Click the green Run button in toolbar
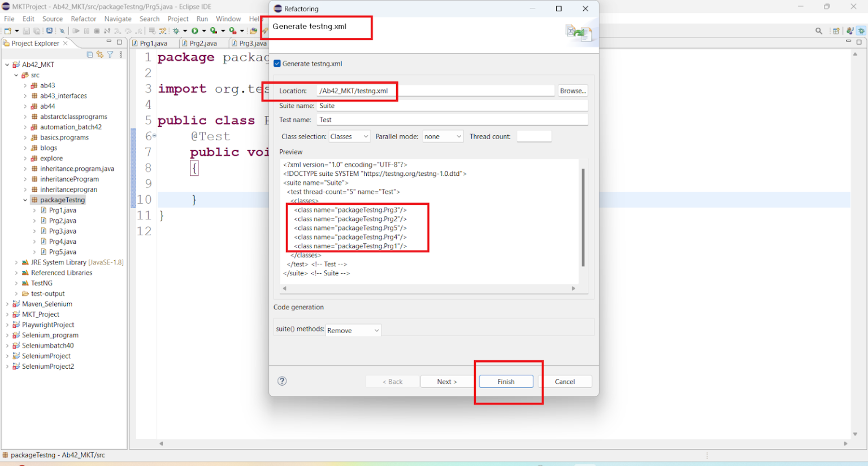 point(195,31)
